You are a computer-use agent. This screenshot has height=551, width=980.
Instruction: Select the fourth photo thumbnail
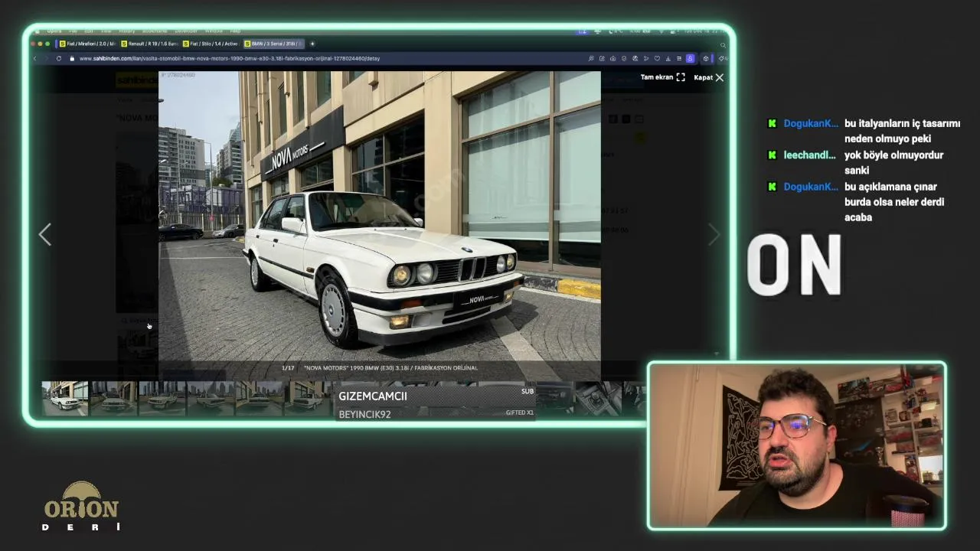(211, 399)
